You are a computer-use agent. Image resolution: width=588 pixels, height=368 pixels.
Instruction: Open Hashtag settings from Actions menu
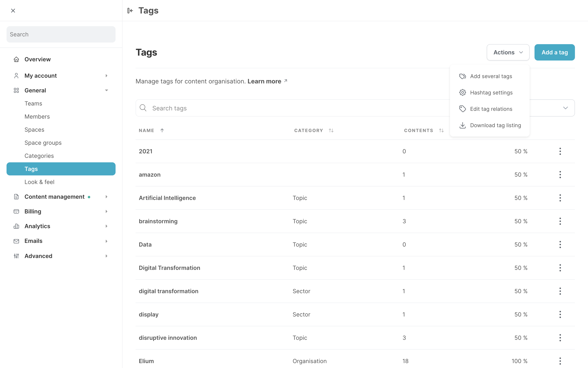coord(490,92)
